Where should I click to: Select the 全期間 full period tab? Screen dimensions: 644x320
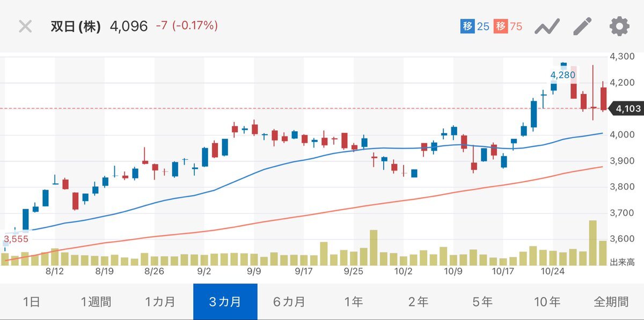(611, 302)
